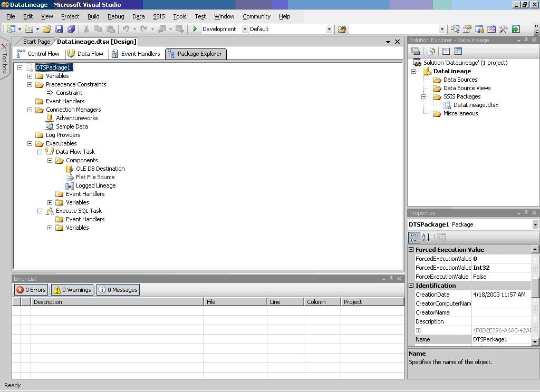Sort Error List by Description column
This screenshot has width=540, height=392.
click(x=117, y=302)
